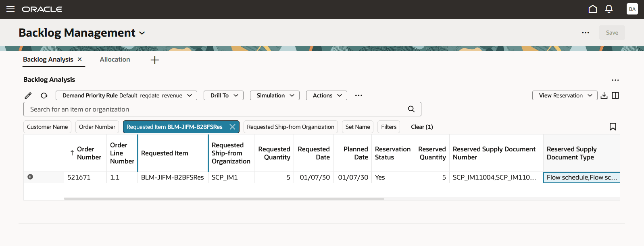
Task: Open the BA user avatar menu
Action: click(632, 9)
